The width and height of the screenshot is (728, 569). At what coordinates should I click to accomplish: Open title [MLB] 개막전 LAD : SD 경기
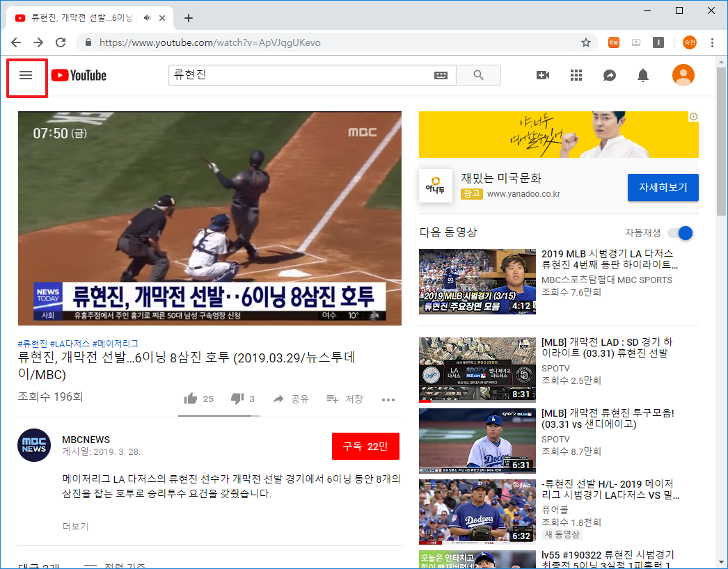click(x=607, y=348)
